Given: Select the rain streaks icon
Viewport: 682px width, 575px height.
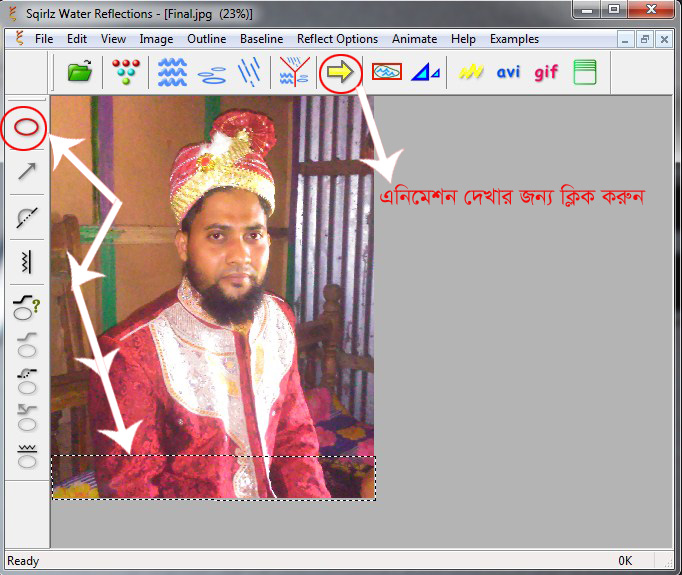Looking at the screenshot, I should (250, 71).
